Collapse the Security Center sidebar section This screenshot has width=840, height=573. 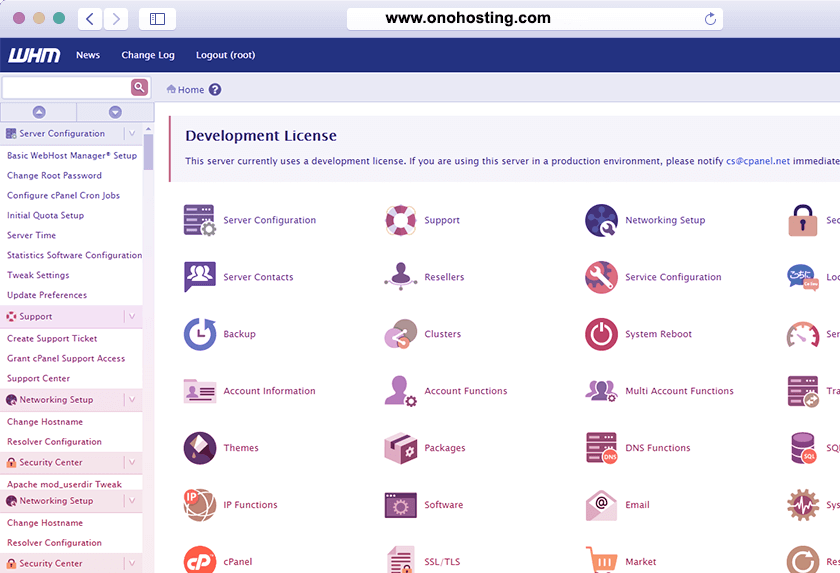pyautogui.click(x=131, y=462)
